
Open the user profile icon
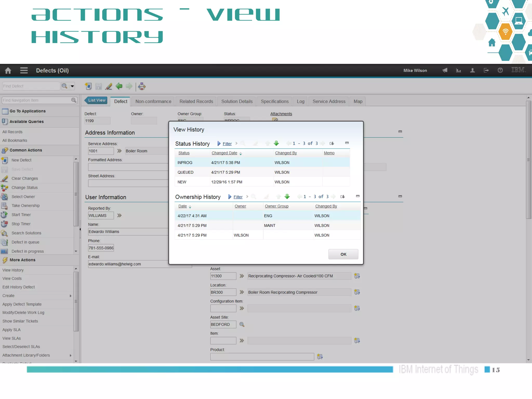pyautogui.click(x=473, y=70)
